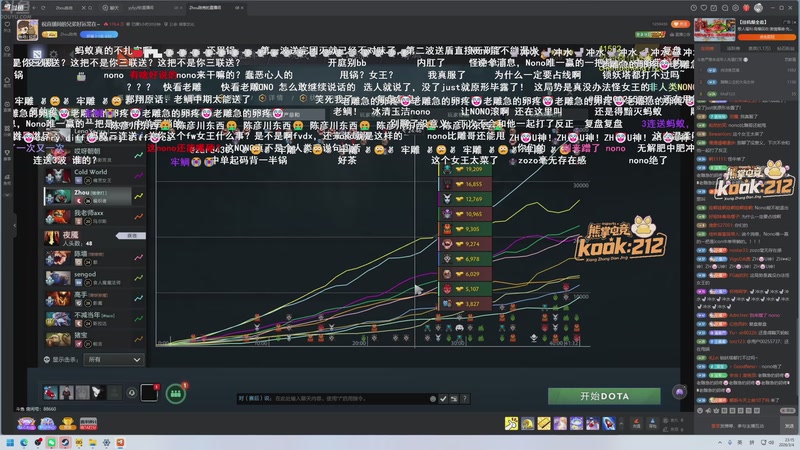The image size is (800, 450).
Task: Toggle graph line for 我老师axx
Action: click(138, 216)
